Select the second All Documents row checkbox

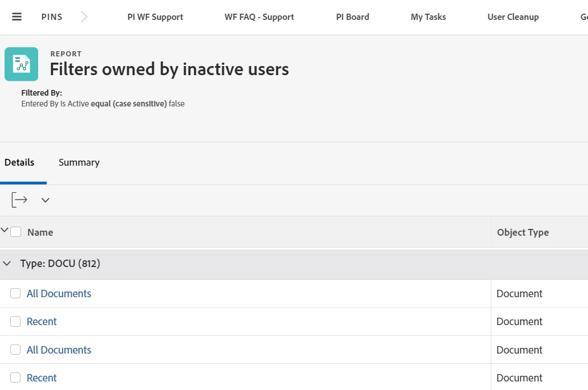click(x=15, y=350)
